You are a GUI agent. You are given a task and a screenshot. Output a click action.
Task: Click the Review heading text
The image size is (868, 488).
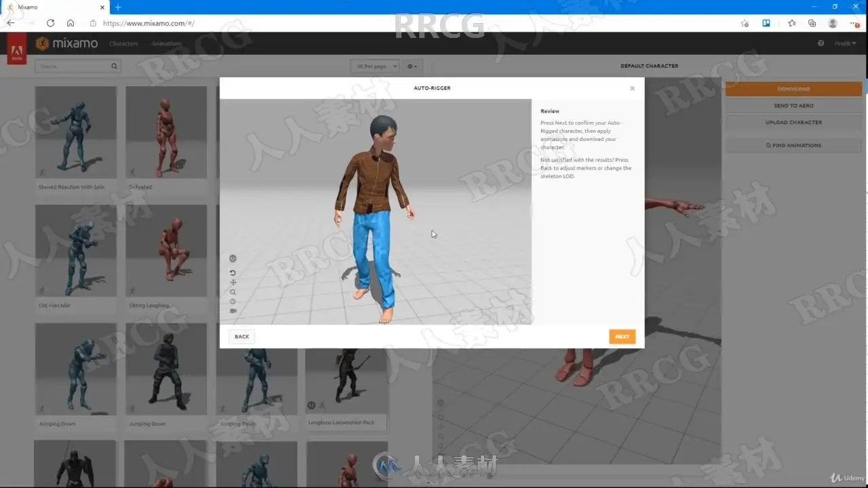[x=550, y=111]
